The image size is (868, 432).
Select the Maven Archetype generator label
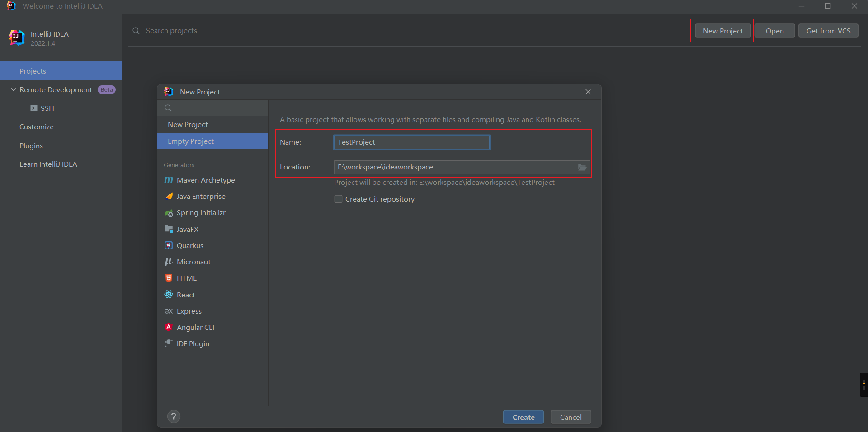[206, 180]
